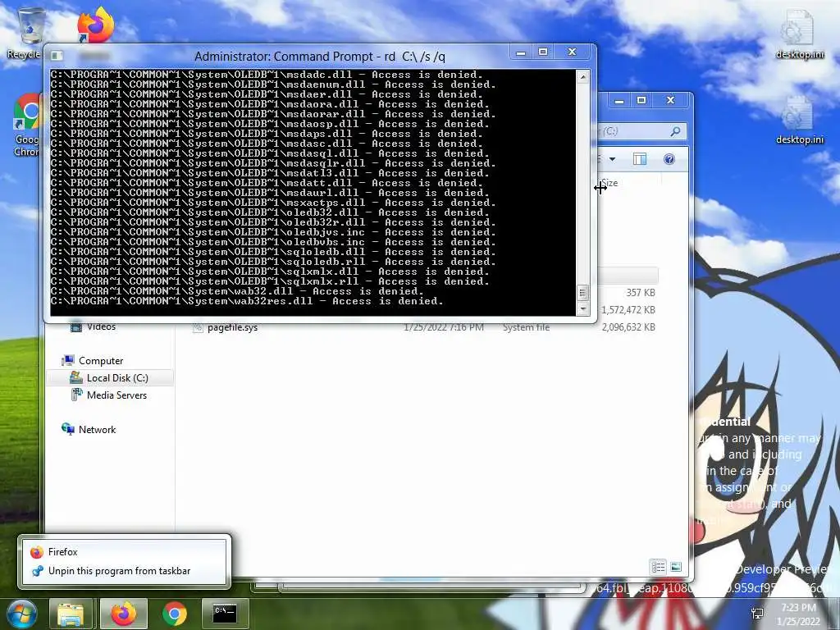Close the Explorer window
The image size is (840, 630).
(x=671, y=101)
